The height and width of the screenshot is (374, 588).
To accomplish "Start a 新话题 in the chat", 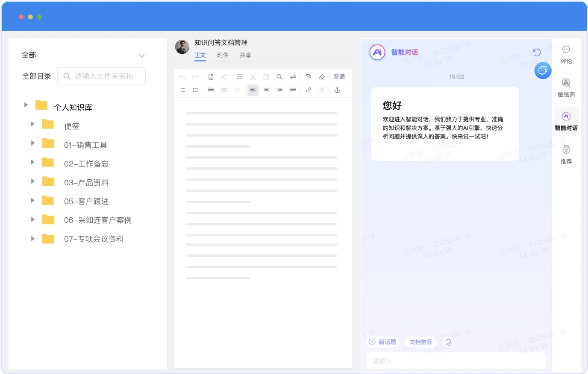I will 382,342.
